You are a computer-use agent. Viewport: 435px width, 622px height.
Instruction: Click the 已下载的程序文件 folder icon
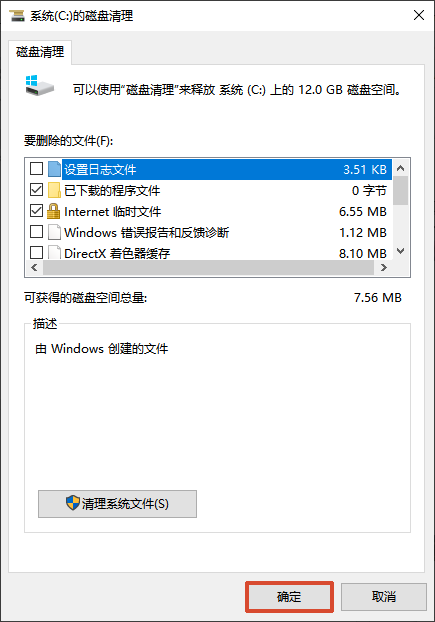coord(54,190)
